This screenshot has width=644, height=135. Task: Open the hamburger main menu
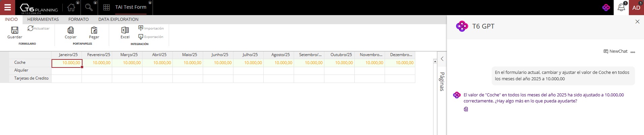(7, 7)
